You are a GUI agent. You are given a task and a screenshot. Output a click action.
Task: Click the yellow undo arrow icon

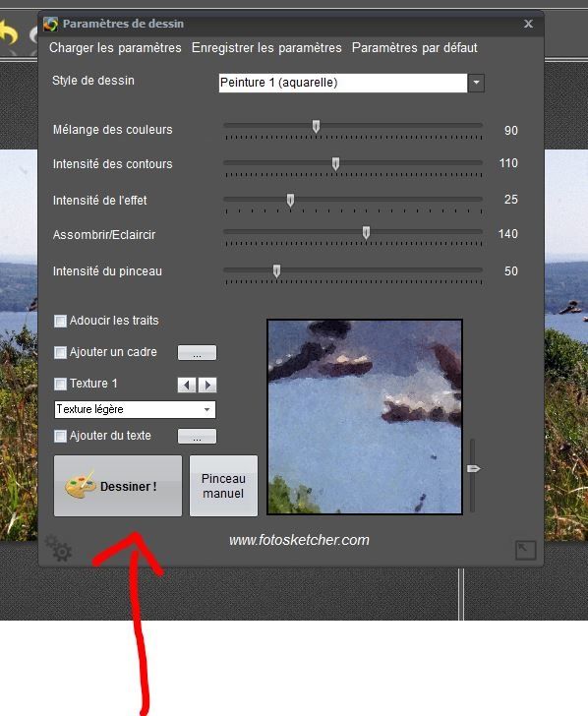click(x=9, y=33)
